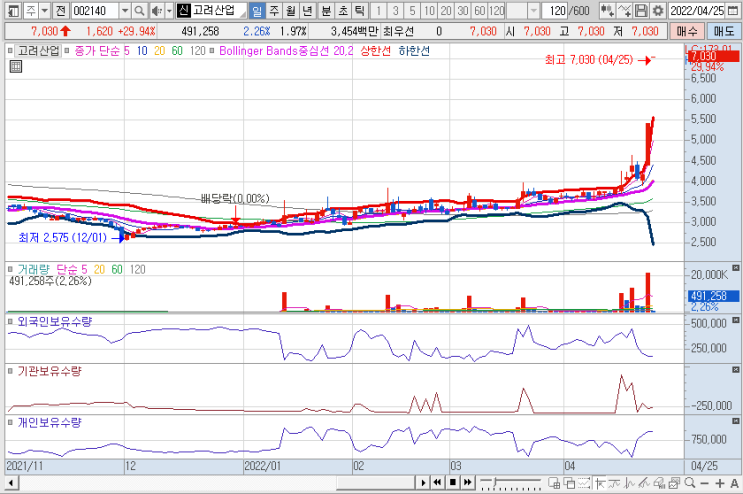Close the 개인보유수량 panel
The width and height of the screenshot is (743, 494).
click(x=735, y=421)
